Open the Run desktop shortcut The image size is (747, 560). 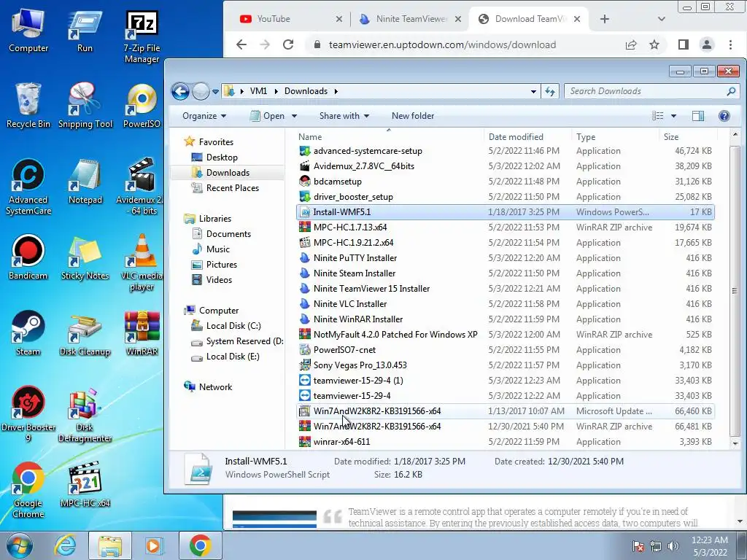(x=85, y=31)
